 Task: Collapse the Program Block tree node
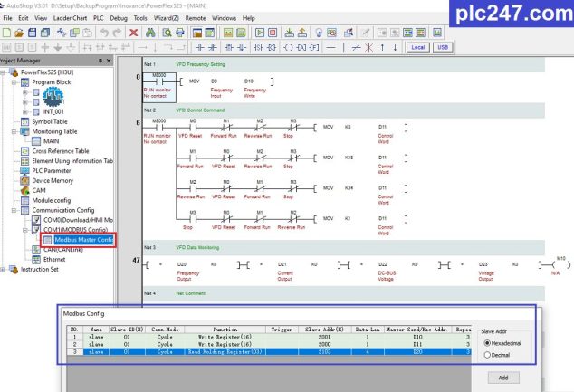point(14,82)
